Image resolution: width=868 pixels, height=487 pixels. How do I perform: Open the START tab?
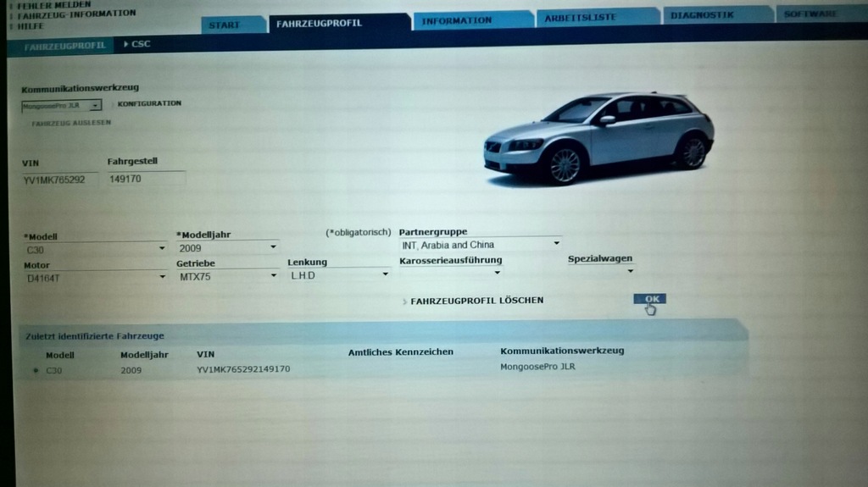[232, 25]
